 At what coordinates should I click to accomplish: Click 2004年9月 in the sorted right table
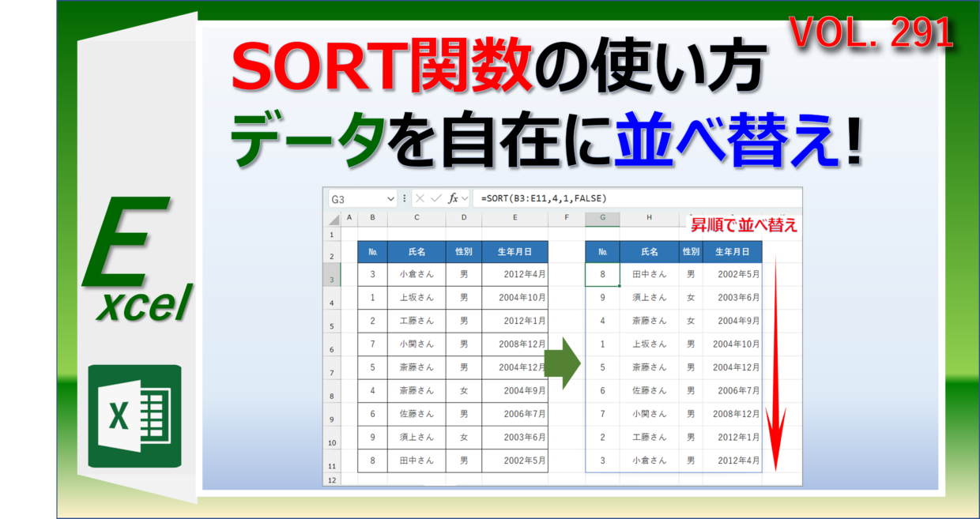732,321
